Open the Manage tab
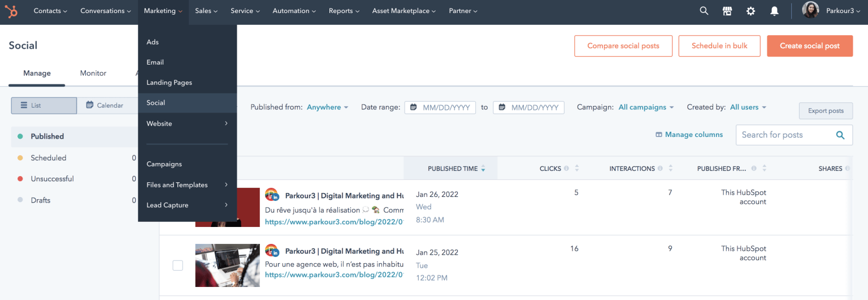 [x=37, y=73]
